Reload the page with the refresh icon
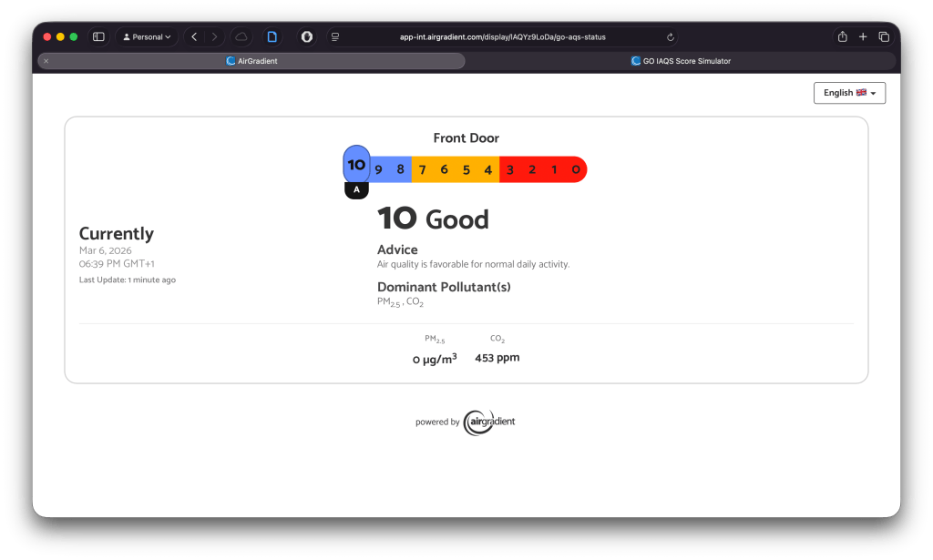Viewport: 933px width, 560px height. tap(671, 37)
